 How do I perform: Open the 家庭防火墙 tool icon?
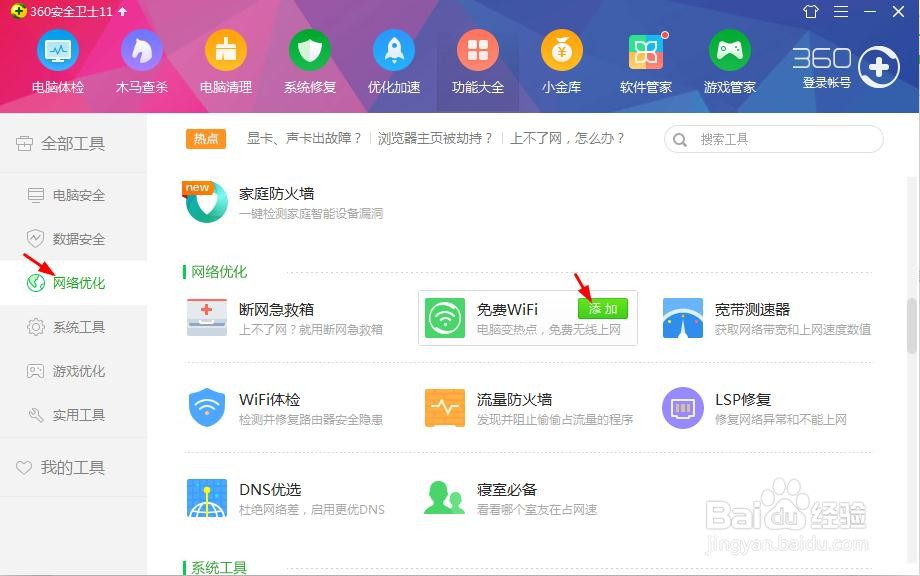(207, 202)
